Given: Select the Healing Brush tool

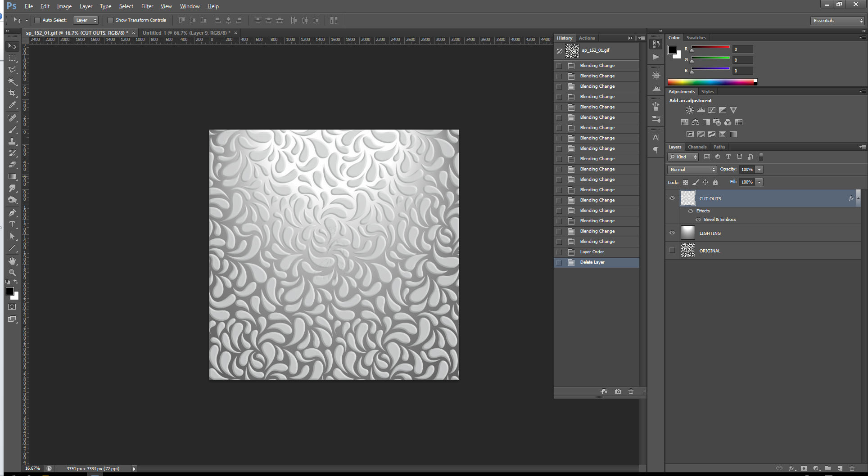Looking at the screenshot, I should point(12,118).
